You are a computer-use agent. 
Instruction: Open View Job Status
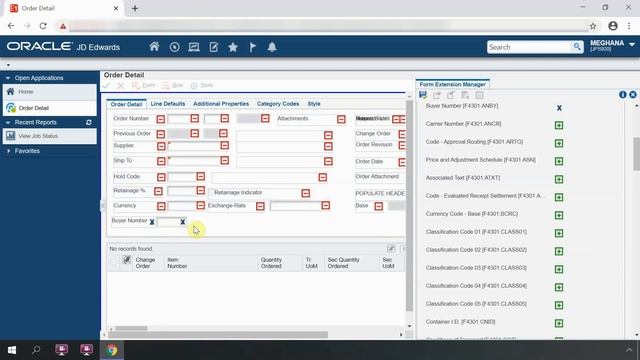click(x=49, y=136)
